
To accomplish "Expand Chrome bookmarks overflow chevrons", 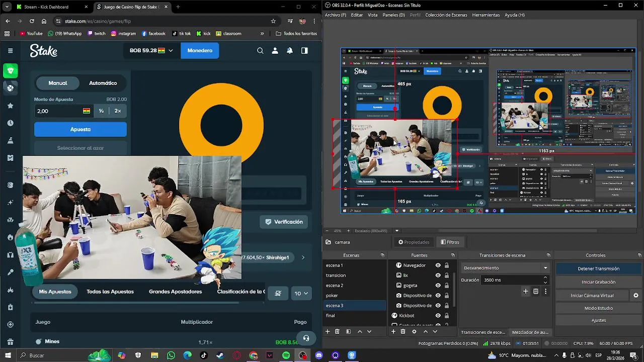I will pyautogui.click(x=262, y=34).
